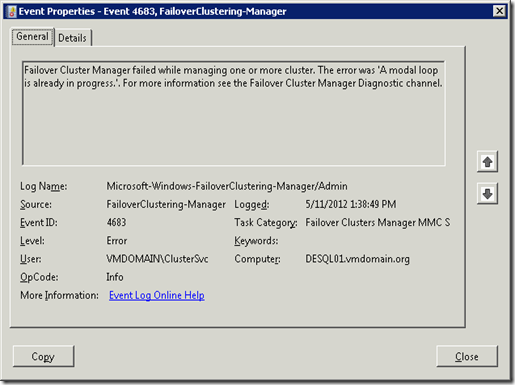Click the Task Category value text

[x=378, y=222]
